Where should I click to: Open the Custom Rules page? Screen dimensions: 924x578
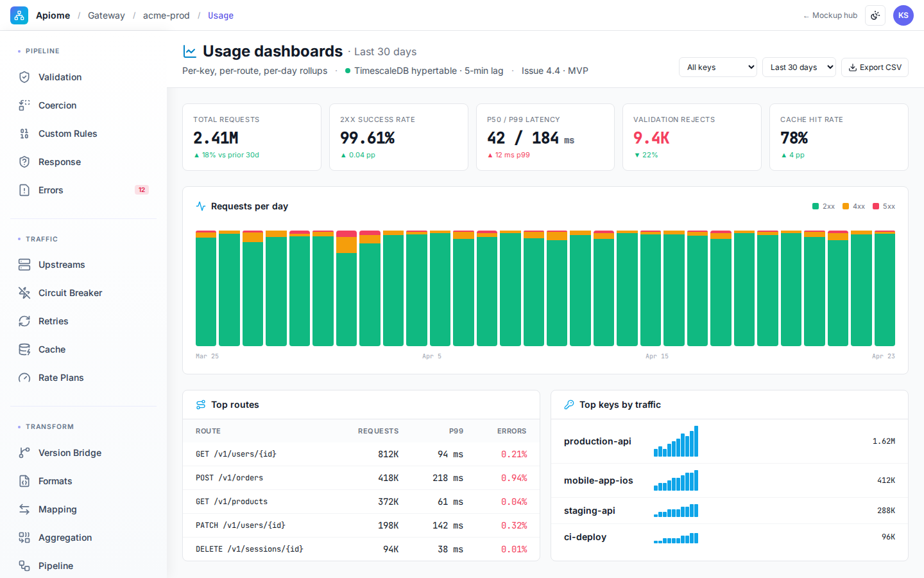tap(83, 134)
